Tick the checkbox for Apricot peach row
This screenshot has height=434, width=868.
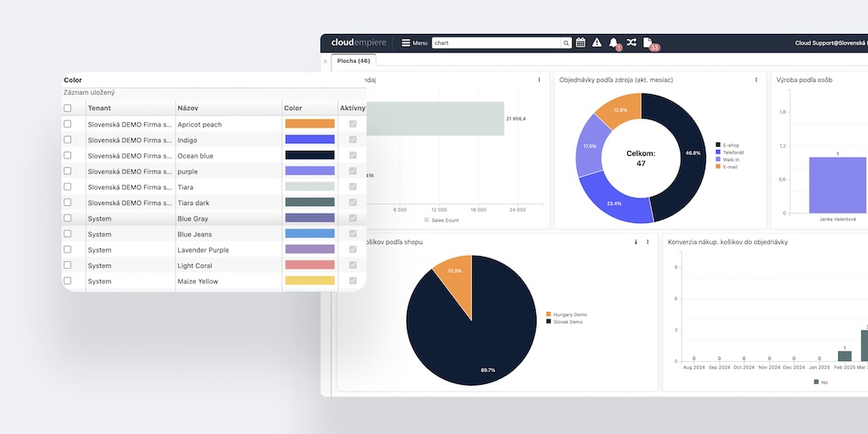pos(68,124)
